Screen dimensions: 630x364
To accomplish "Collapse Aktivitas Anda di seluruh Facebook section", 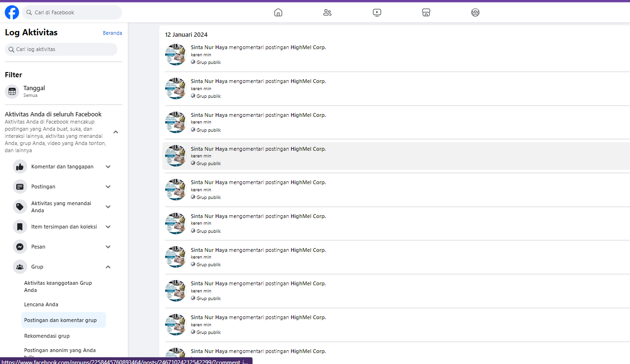I will tap(115, 132).
